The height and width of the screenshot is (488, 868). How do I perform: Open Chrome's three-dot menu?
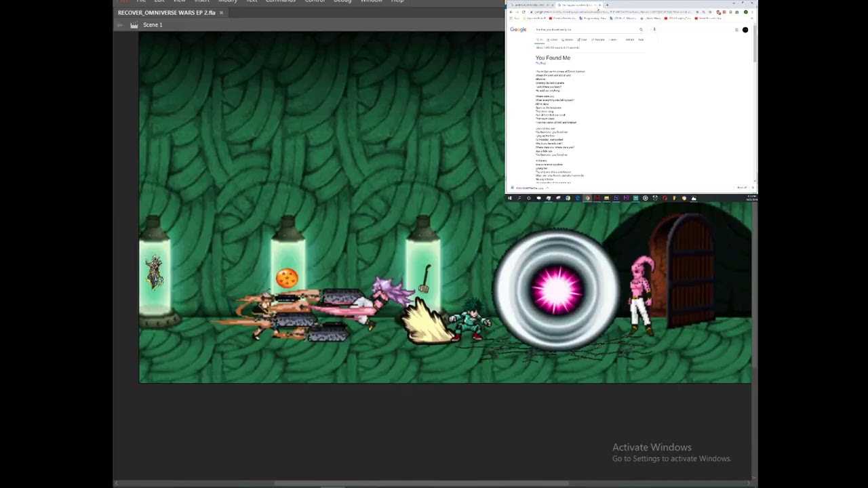point(752,12)
